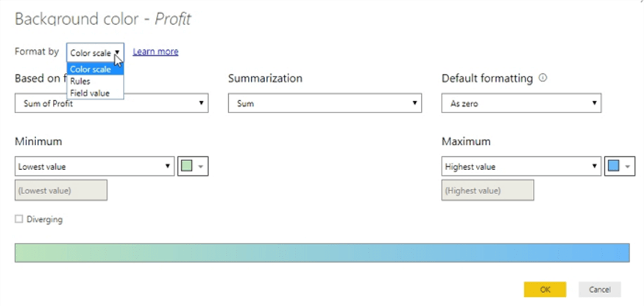This screenshot has height=306, width=644.
Task: Click the Default formatting info icon
Action: point(543,79)
